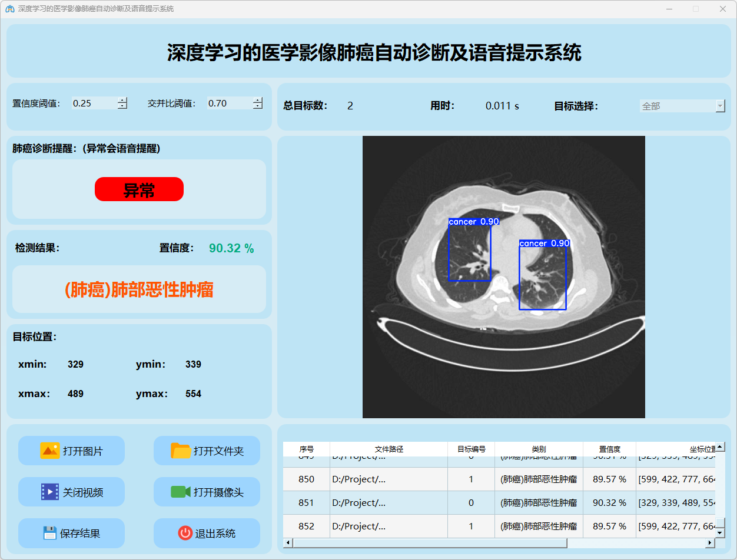Click the confidence threshold input field
The height and width of the screenshot is (560, 737).
click(94, 104)
